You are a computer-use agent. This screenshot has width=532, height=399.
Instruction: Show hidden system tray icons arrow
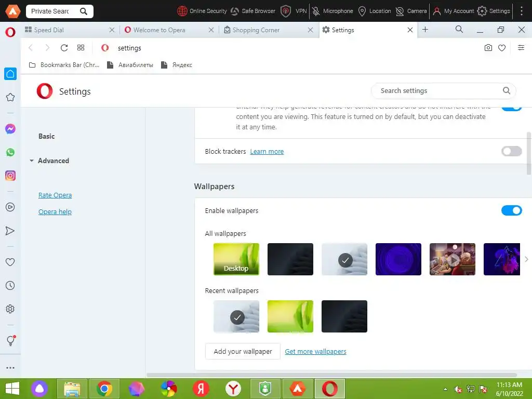click(x=445, y=389)
